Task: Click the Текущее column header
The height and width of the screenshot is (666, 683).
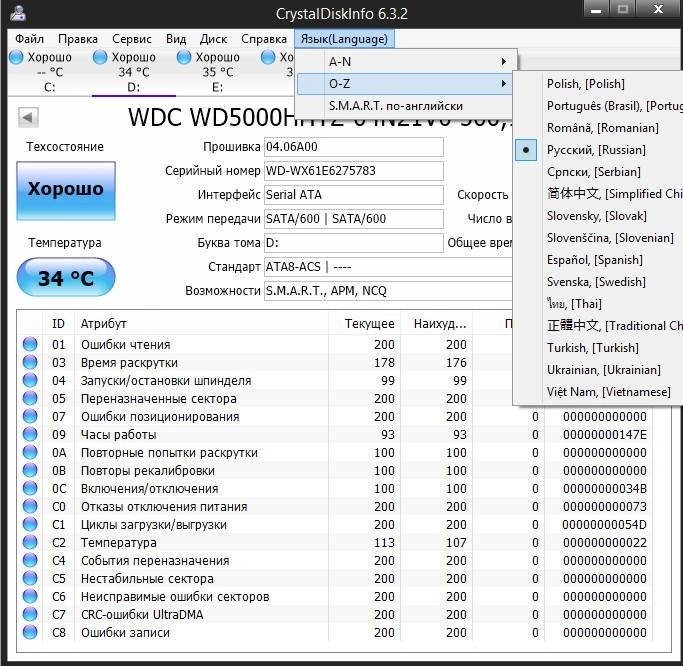Action: tap(364, 323)
